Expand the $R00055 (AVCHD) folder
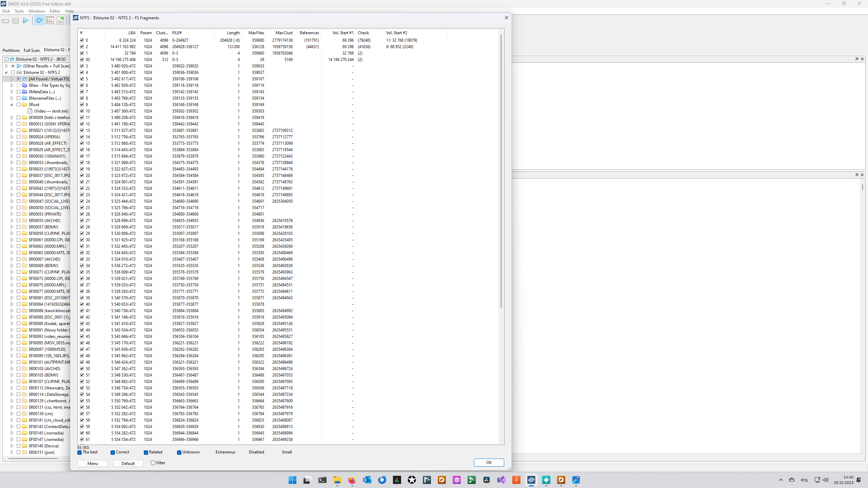The height and width of the screenshot is (488, 868). click(x=12, y=221)
